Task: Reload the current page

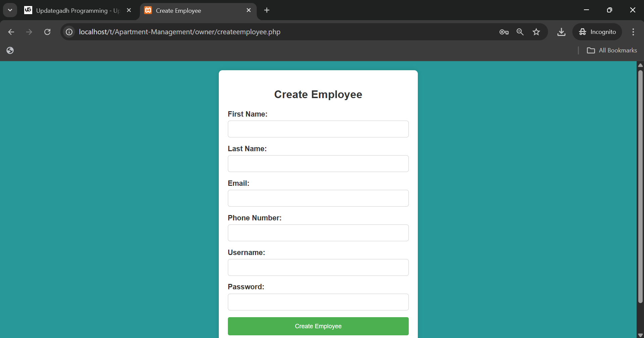Action: tap(47, 32)
